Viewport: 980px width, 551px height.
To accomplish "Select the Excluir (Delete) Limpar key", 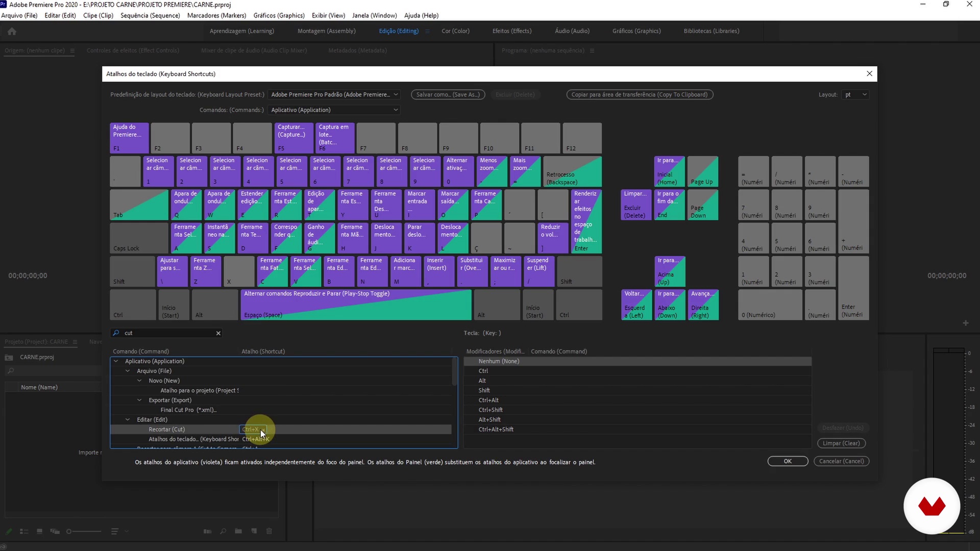I will point(636,205).
